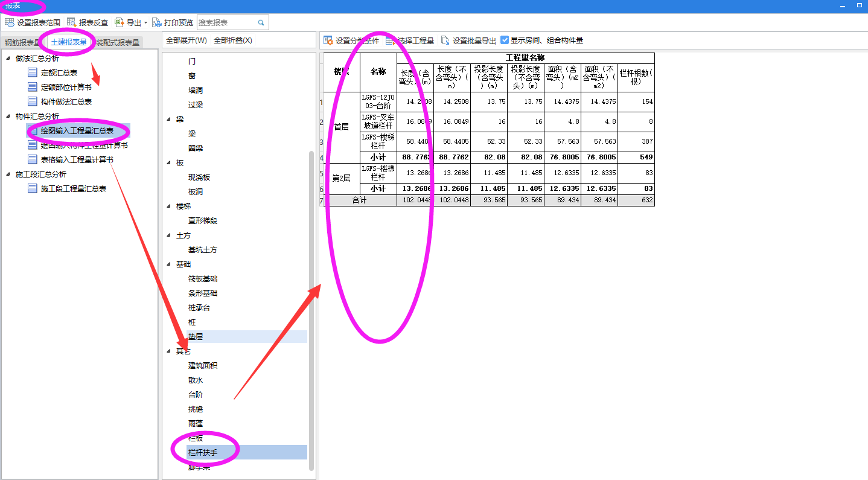This screenshot has height=480, width=868.
Task: Click the 第2层 floor cell
Action: [x=342, y=178]
